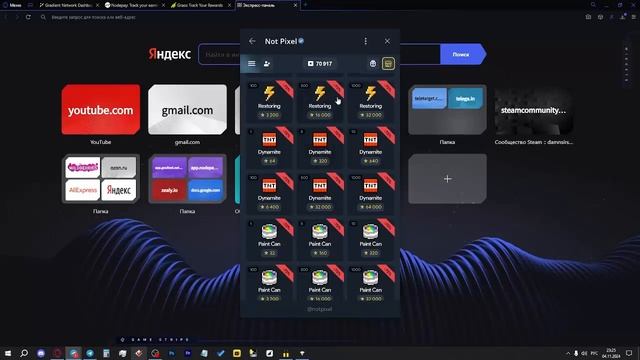Toggle the highlighted shop icon in toolbar
Image resolution: width=640 pixels, height=360 pixels.
[x=388, y=64]
